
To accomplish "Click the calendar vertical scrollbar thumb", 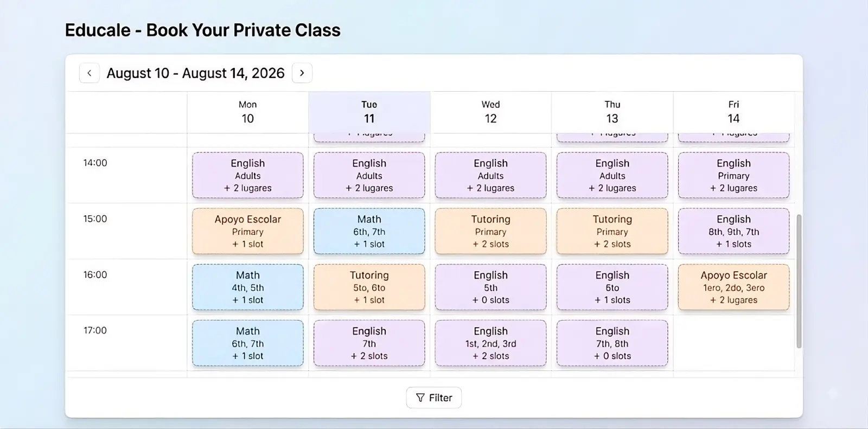I will (799, 281).
